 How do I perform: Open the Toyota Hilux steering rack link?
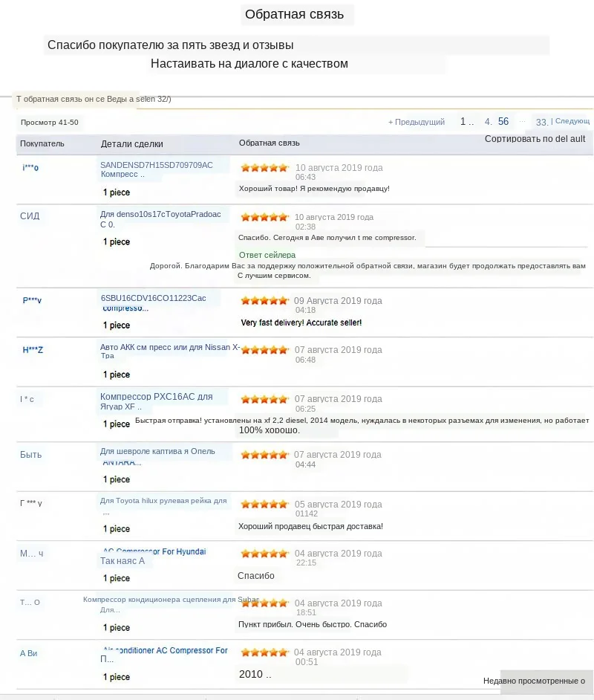[x=163, y=501]
